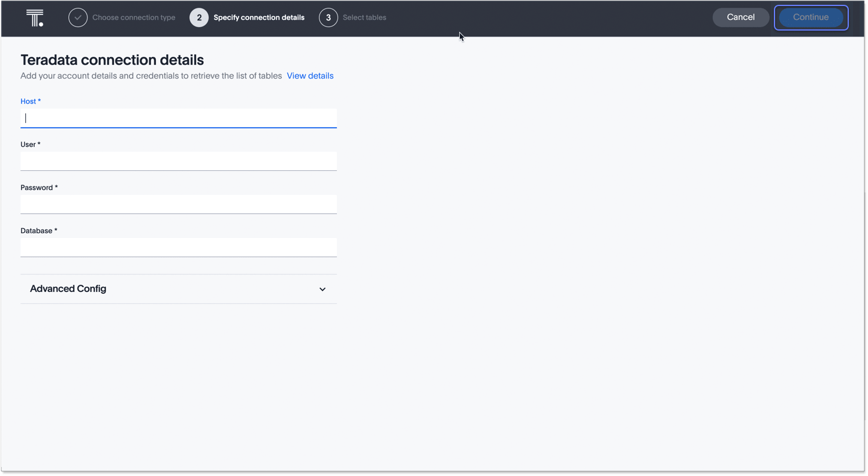This screenshot has width=868, height=476.
Task: Click the Teradata connection details heading
Action: click(112, 60)
